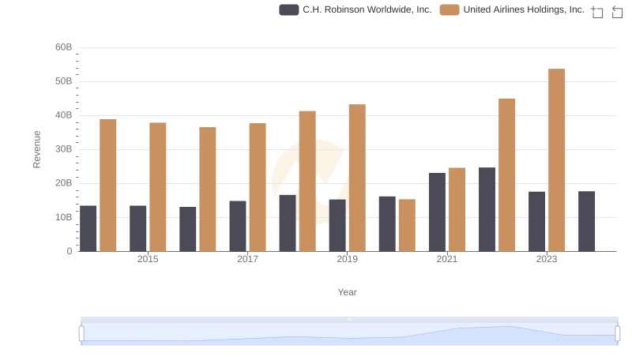
Task: Click the Revenue axis title
Action: point(36,149)
